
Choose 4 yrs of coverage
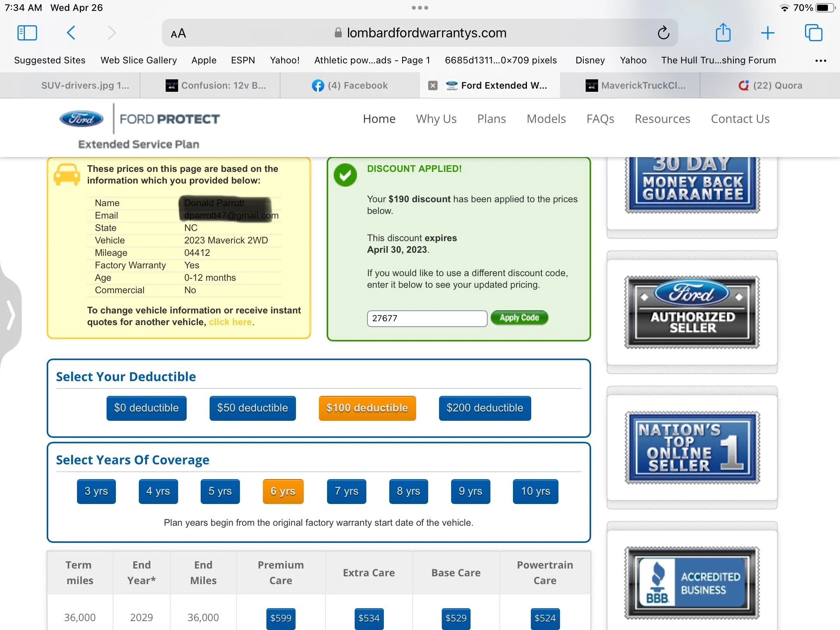(158, 491)
